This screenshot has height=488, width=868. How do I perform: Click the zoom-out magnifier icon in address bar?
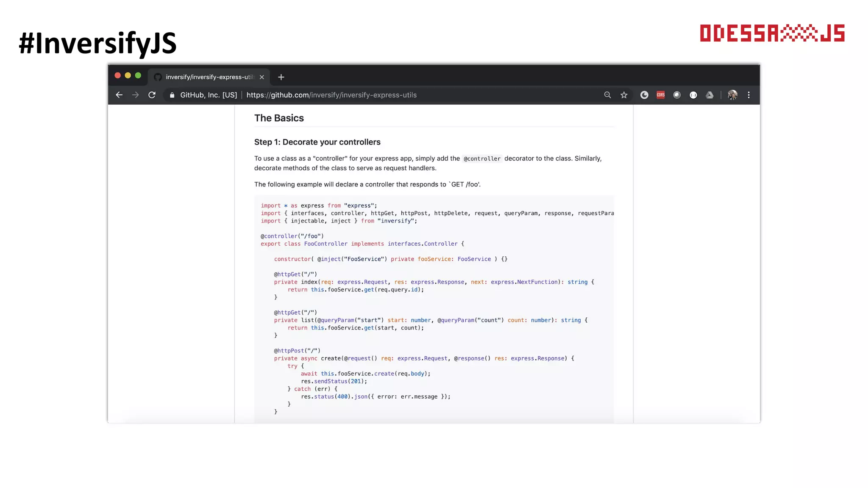pos(607,95)
